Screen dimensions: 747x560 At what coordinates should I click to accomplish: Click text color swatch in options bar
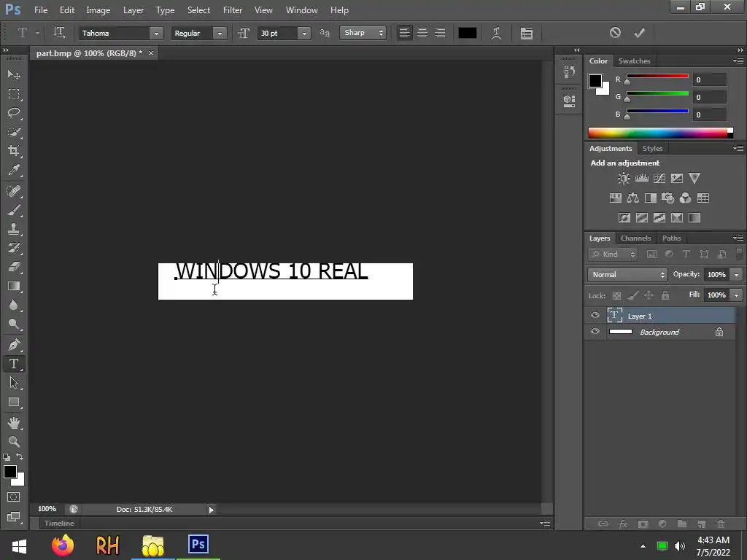point(468,33)
